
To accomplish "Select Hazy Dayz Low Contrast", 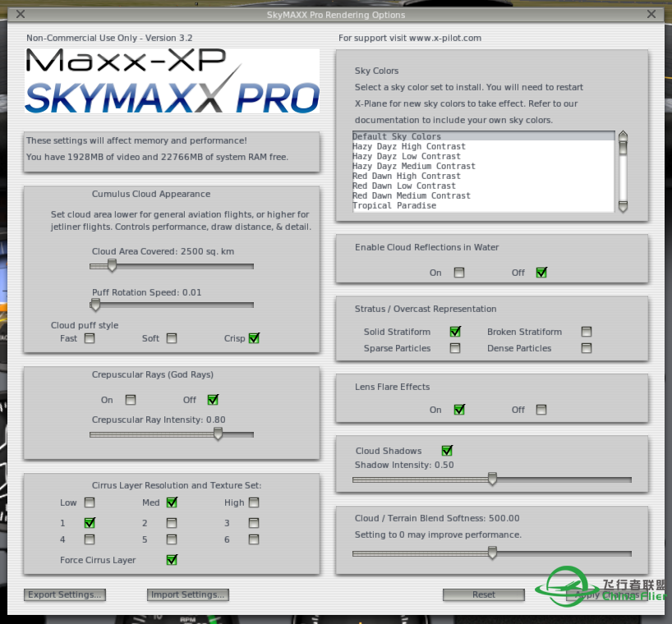I will [x=483, y=156].
